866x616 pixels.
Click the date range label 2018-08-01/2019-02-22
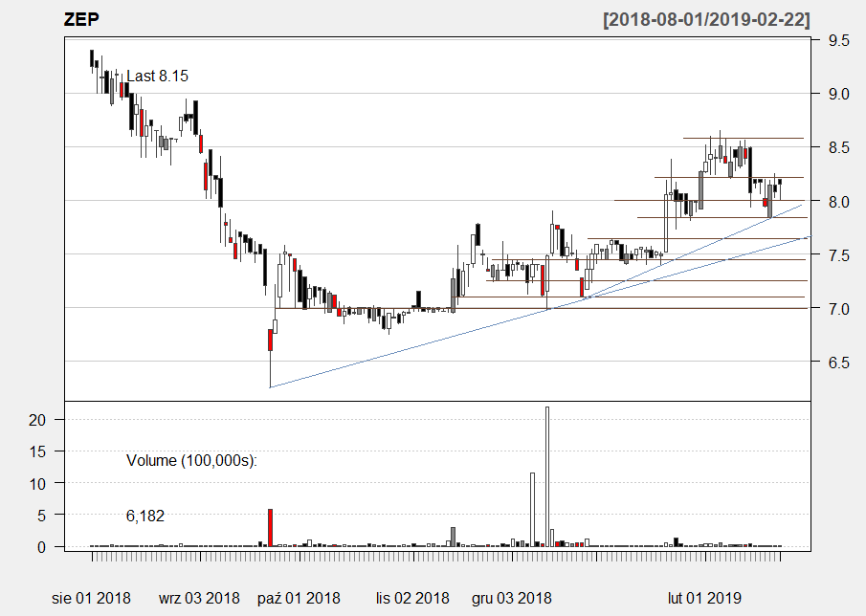click(x=706, y=19)
